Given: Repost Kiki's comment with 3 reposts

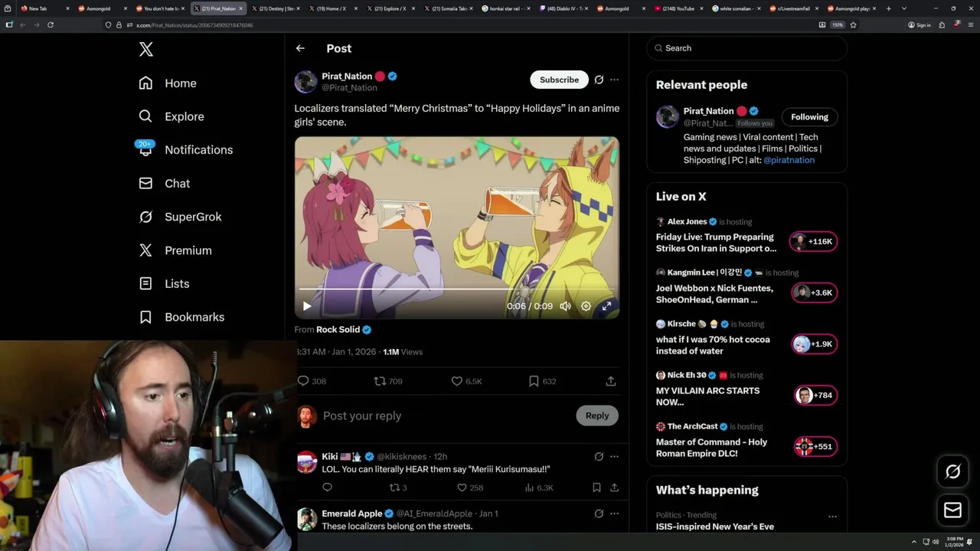Looking at the screenshot, I should [x=398, y=487].
